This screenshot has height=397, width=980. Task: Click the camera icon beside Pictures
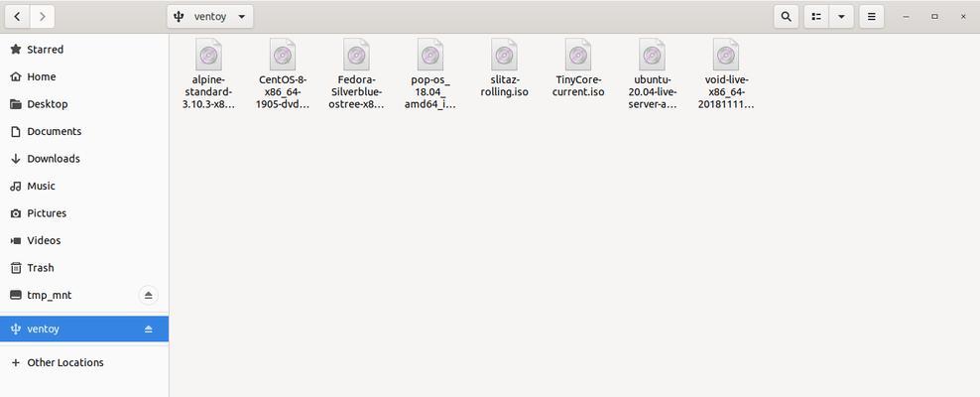pyautogui.click(x=16, y=213)
